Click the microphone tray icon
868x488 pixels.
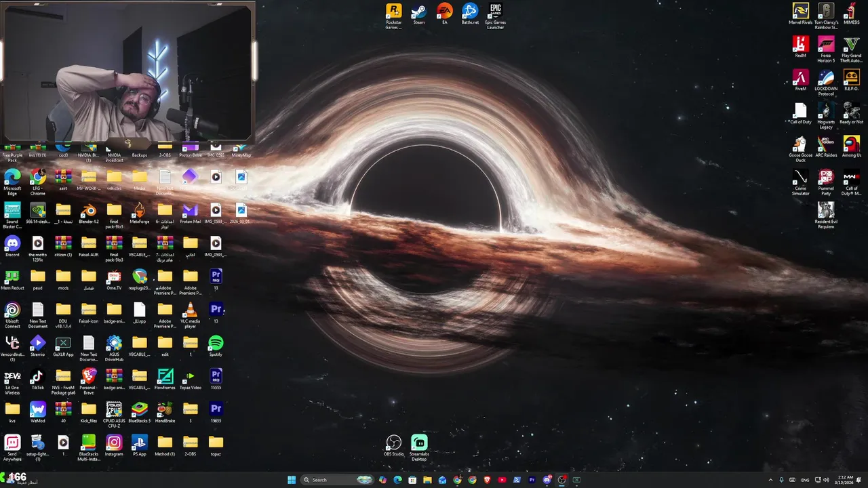click(782, 480)
